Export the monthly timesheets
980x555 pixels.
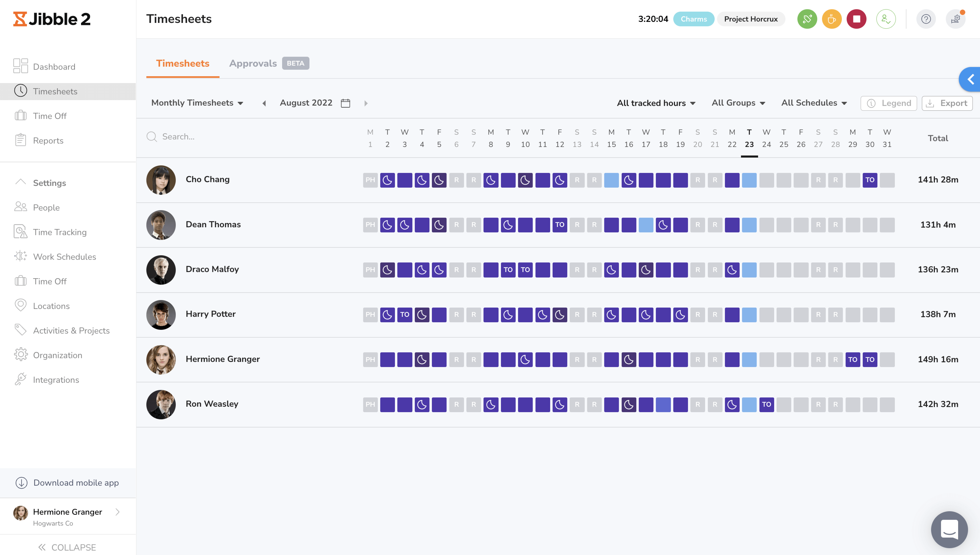[947, 103]
